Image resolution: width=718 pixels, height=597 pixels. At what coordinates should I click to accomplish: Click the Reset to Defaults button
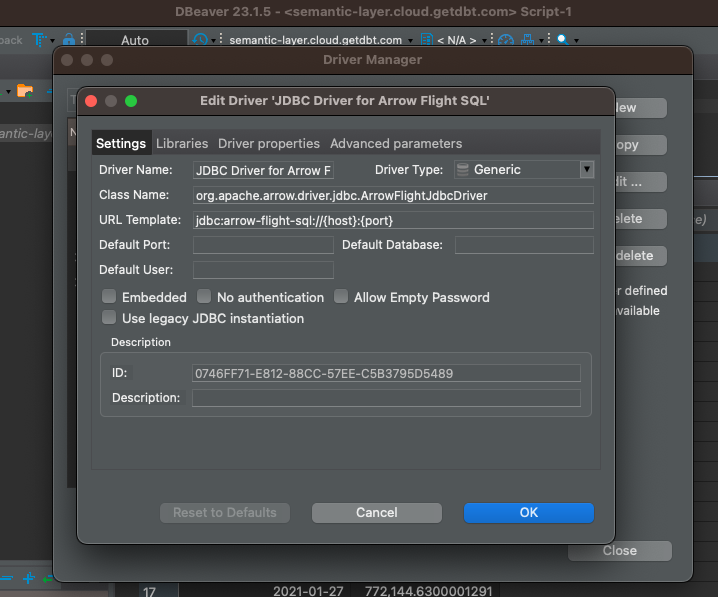pyautogui.click(x=225, y=512)
